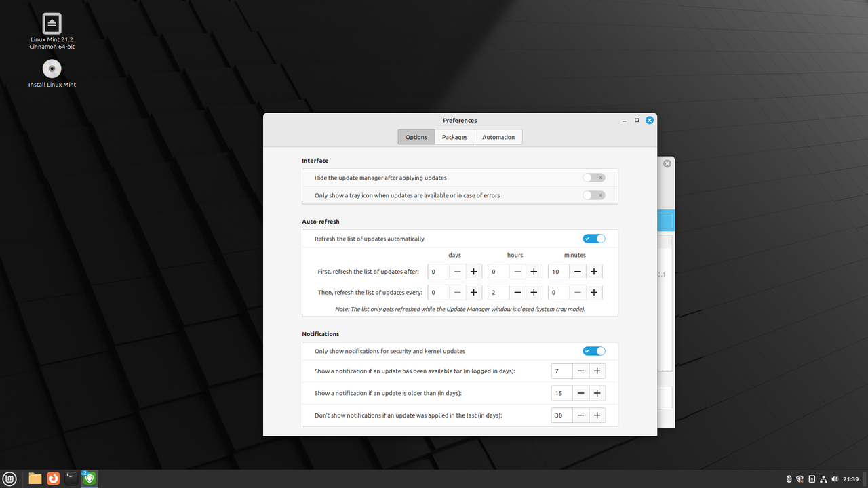
Task: Select the Install Linux Mint desktop icon
Action: coord(52,74)
